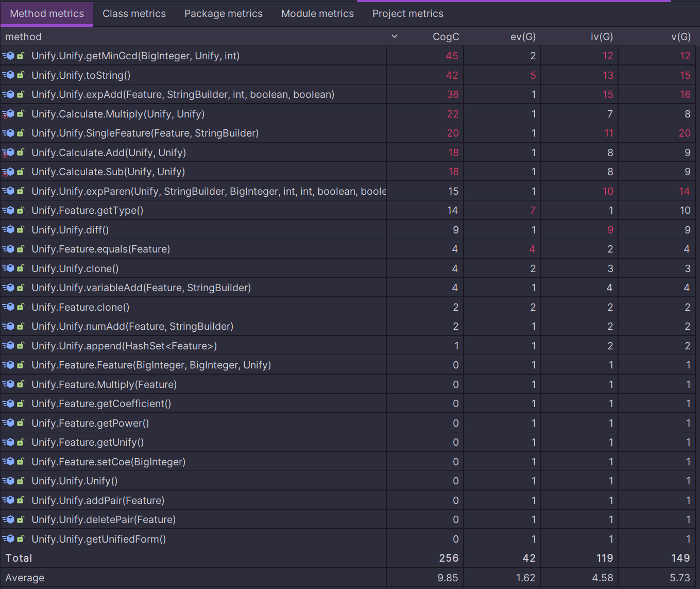Click method icon for Unify.Calculate.Multiply row
The image size is (700, 589).
(x=8, y=114)
